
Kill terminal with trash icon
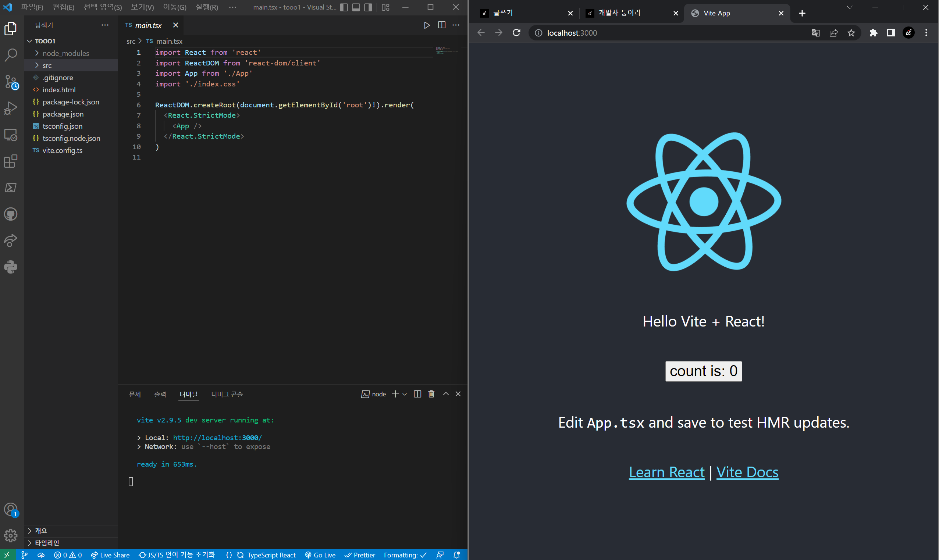point(431,394)
